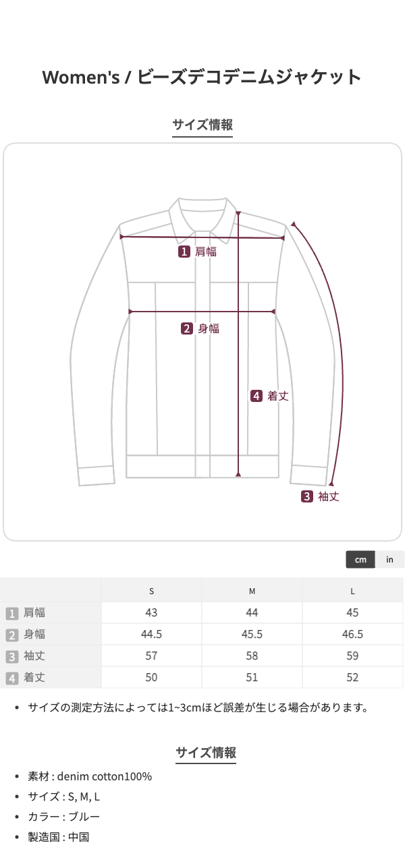Click number 4 badge in the diagram
405x868 pixels.
tap(256, 396)
